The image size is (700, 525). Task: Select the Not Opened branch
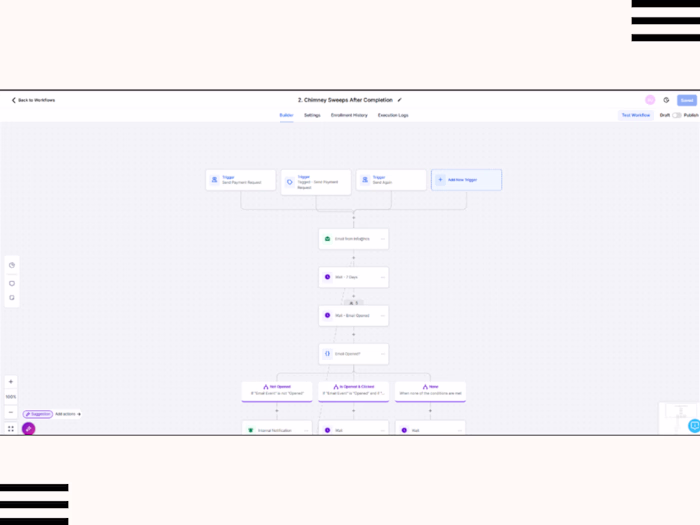(277, 392)
